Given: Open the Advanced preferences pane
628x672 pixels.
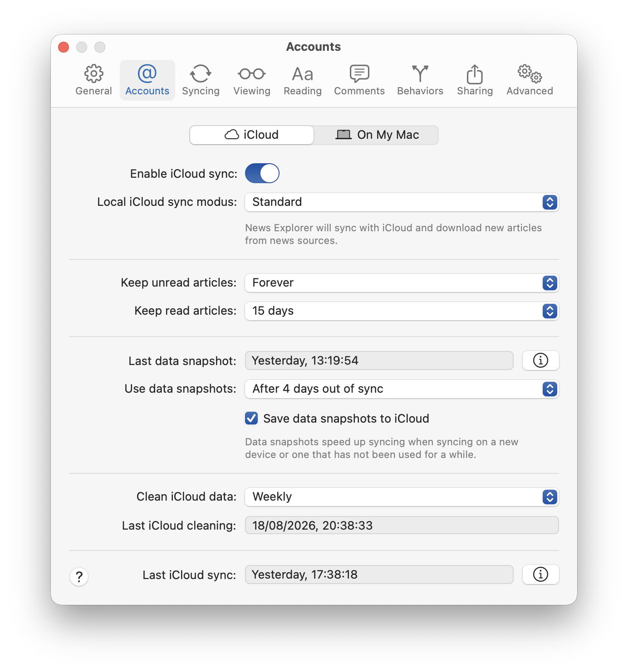Looking at the screenshot, I should (530, 80).
